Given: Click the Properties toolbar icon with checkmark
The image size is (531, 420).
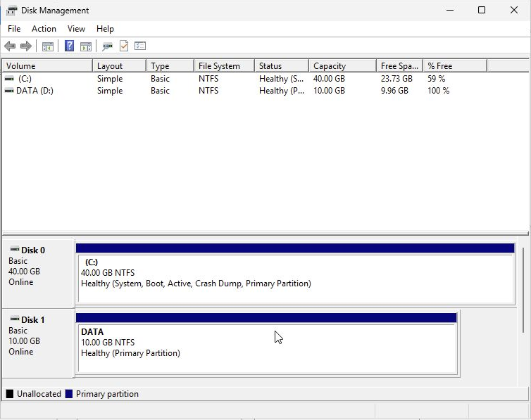Looking at the screenshot, I should click(124, 46).
